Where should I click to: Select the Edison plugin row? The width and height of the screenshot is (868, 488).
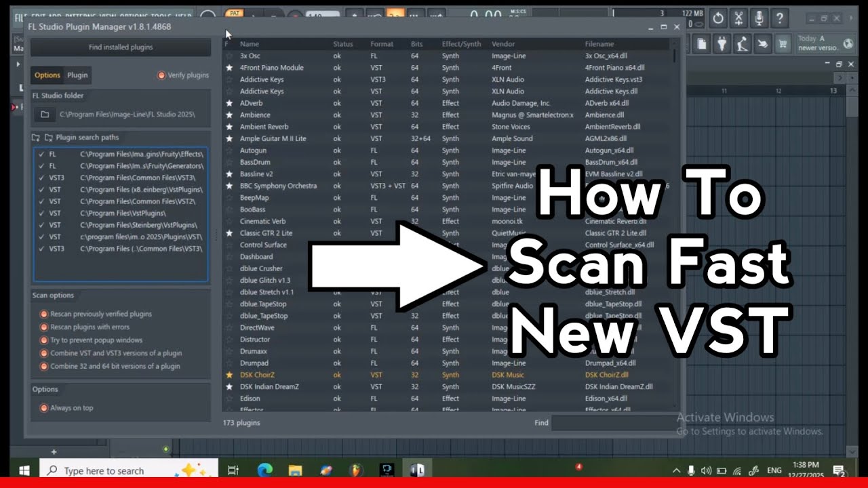[x=448, y=399]
